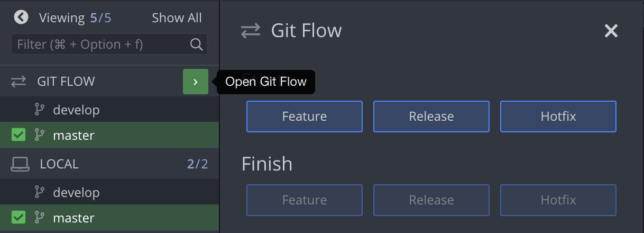Click the Git Flow arrows icon in sidebar
Screen dimensions: 644x233
(19, 82)
